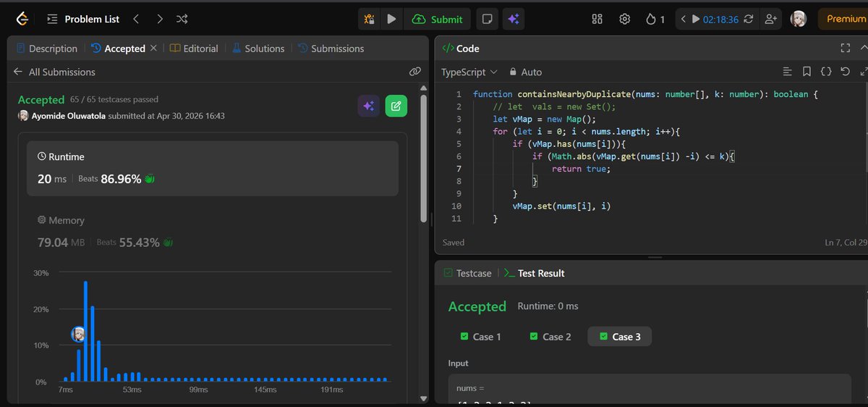Screen dimensions: 868x407
Task: Click the 'Saved' status text
Action: click(454, 242)
